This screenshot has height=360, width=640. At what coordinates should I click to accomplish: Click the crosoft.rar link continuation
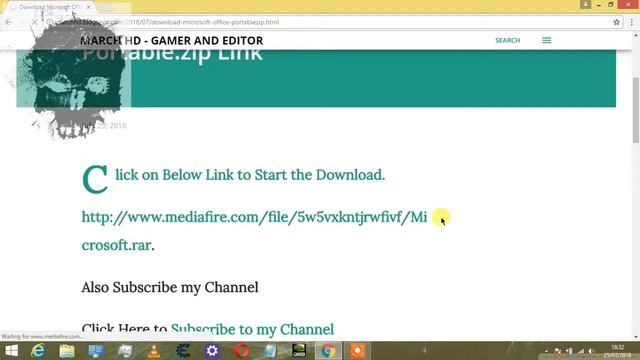[x=116, y=245]
